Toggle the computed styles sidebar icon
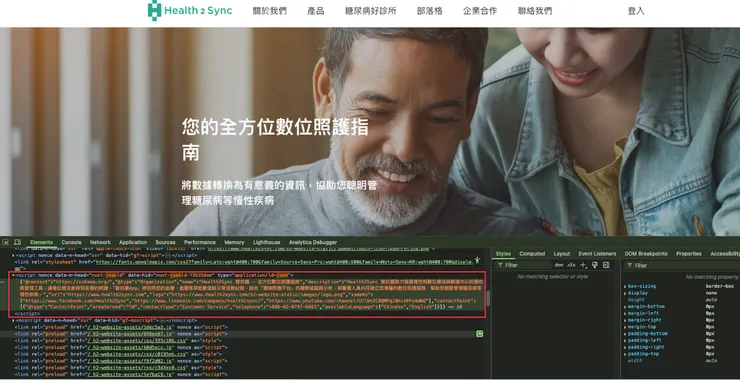This screenshot has height=380, width=740. click(x=606, y=265)
